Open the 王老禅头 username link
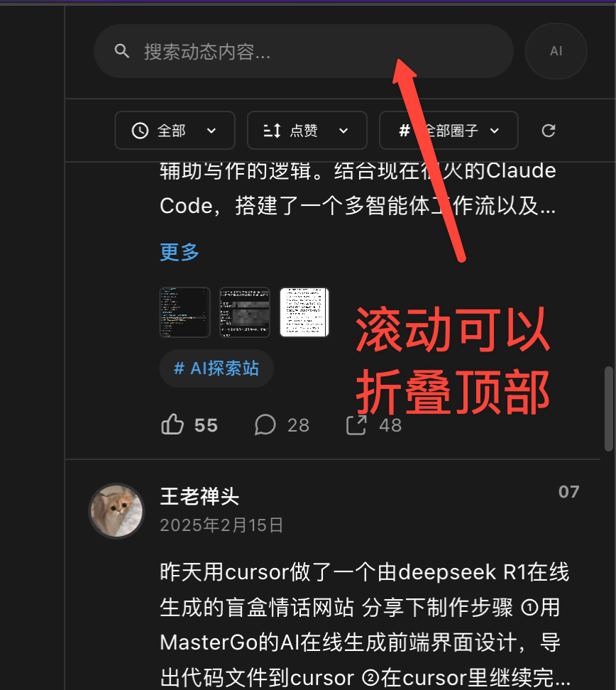The height and width of the screenshot is (690, 616). pos(199,497)
